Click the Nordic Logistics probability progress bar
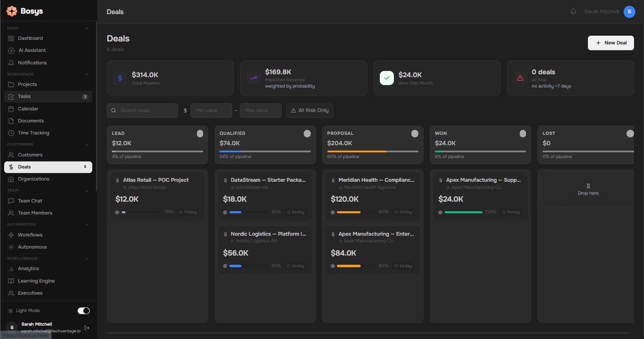This screenshot has width=644, height=339. [248, 266]
